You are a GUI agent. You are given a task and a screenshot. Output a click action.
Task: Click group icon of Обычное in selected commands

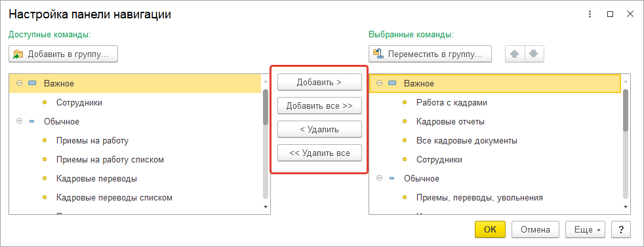[x=392, y=178]
